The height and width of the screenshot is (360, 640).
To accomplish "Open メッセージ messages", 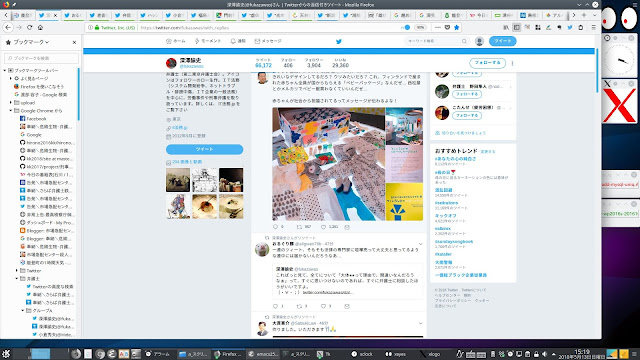I will pyautogui.click(x=268, y=41).
